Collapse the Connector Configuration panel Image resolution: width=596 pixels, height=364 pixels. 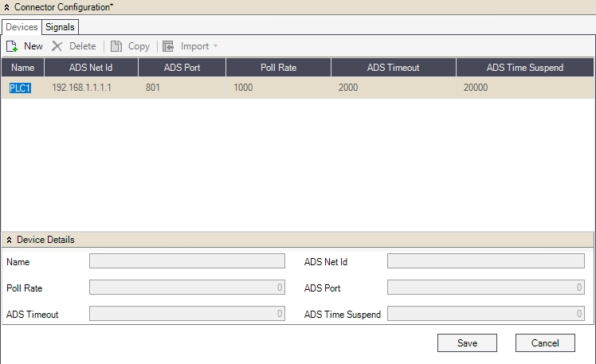[x=7, y=6]
